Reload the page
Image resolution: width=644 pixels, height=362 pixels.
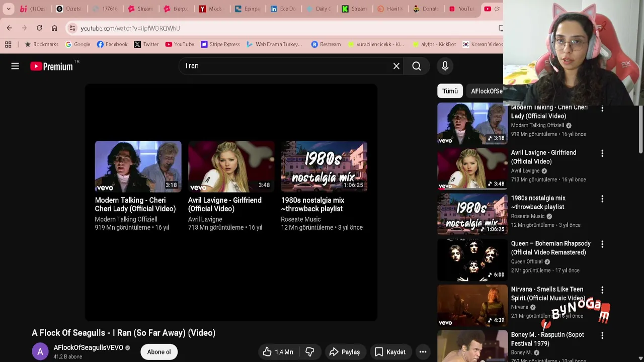pos(39,28)
